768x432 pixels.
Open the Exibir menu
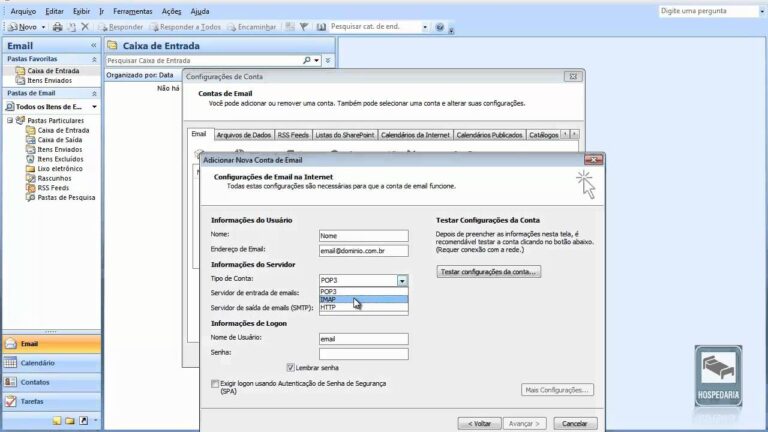pos(81,11)
